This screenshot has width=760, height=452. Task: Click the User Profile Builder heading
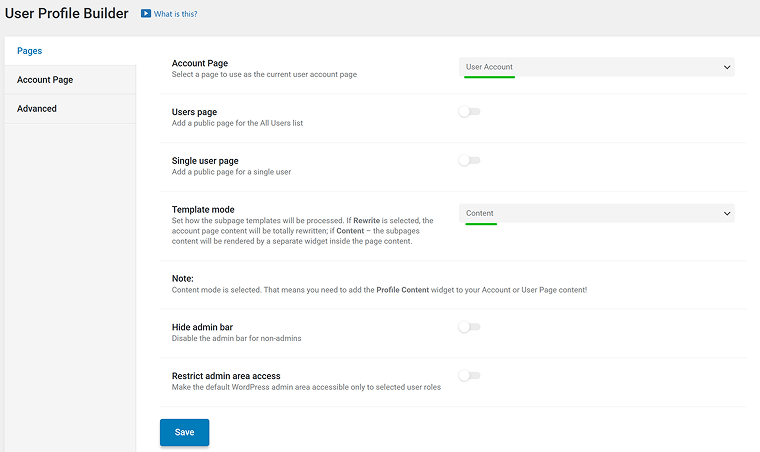(x=66, y=13)
